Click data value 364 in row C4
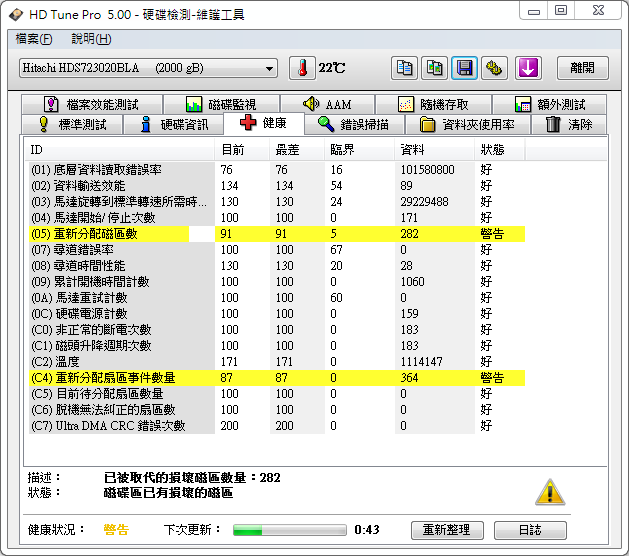629x556 pixels. (409, 378)
